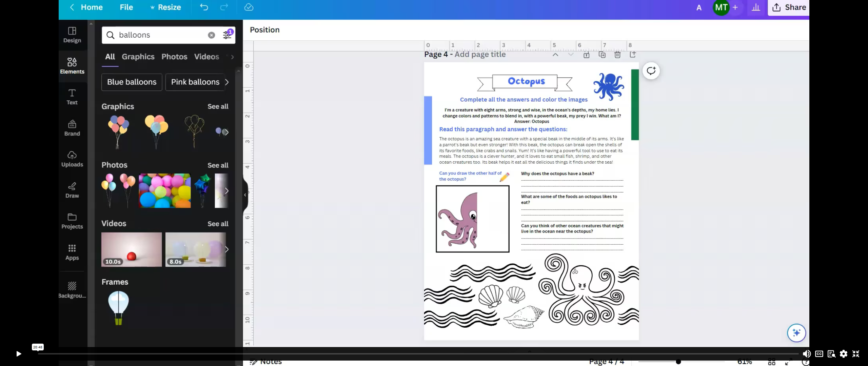Add the 10.0s red balloon video
The width and height of the screenshot is (868, 366).
[132, 249]
